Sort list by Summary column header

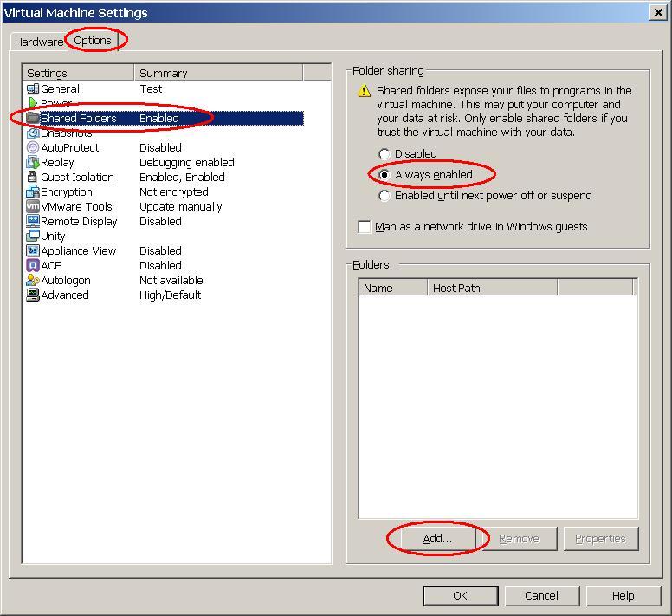[217, 73]
